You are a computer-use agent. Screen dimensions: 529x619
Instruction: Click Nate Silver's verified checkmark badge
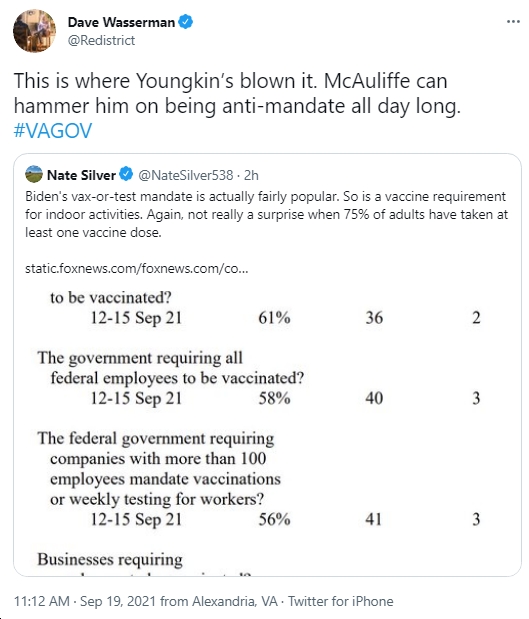click(x=126, y=174)
